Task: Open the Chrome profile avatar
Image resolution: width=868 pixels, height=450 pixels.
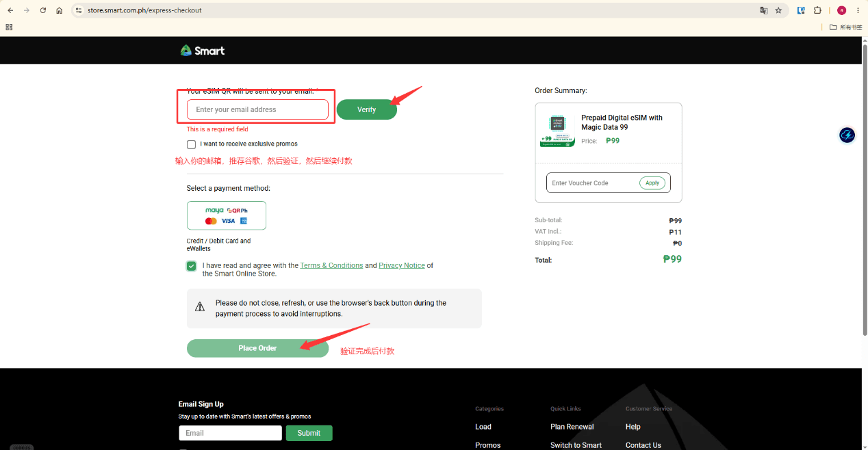Action: pos(841,10)
